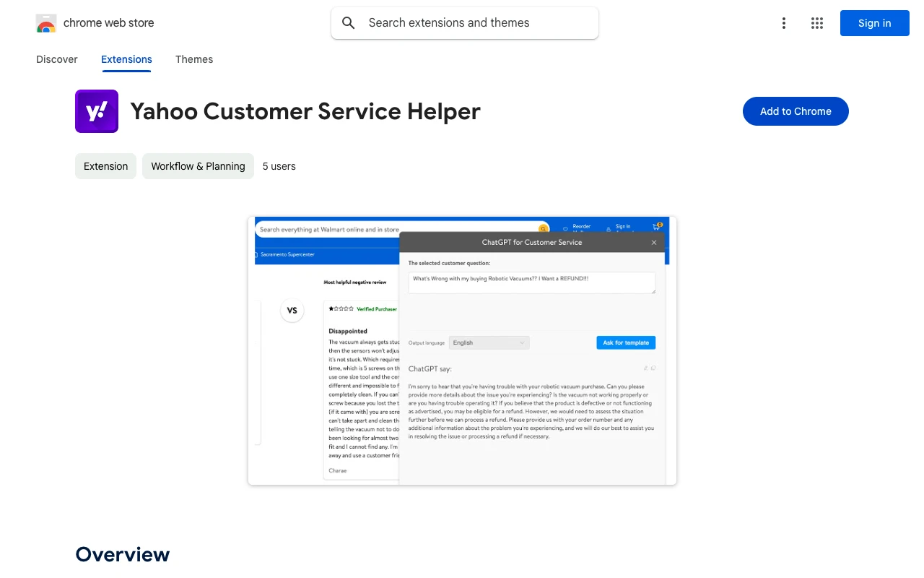Screen dimensions: 924x578
Task: Close the ChatGPT for Customer Service dialog
Action: pos(653,242)
